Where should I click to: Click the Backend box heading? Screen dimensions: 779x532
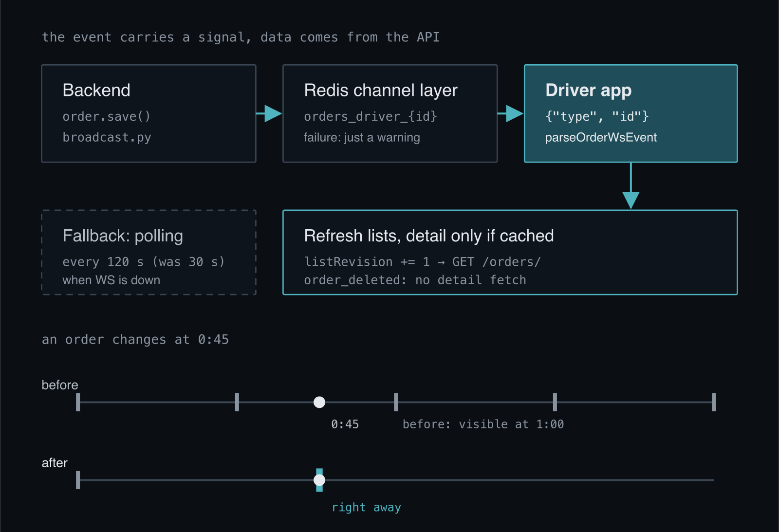tap(96, 91)
